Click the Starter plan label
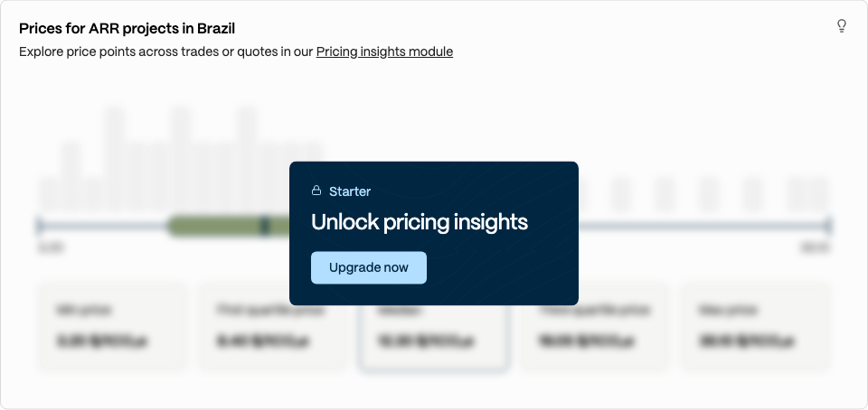 pyautogui.click(x=350, y=191)
